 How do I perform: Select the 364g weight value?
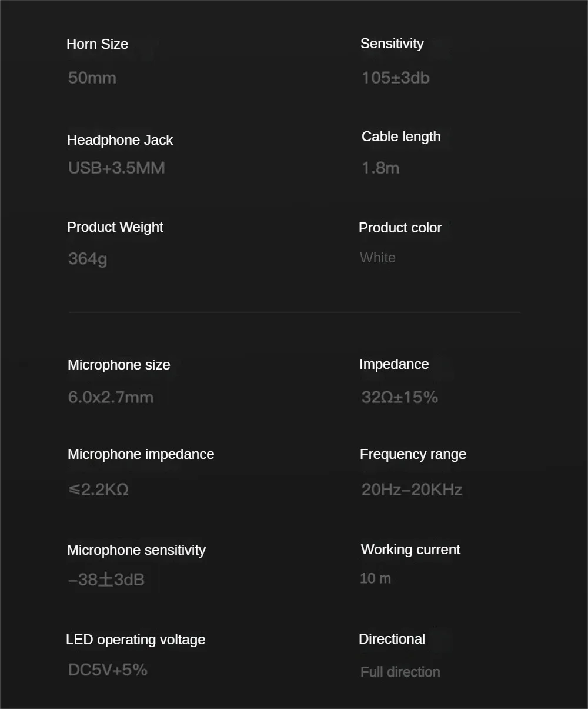tap(88, 259)
